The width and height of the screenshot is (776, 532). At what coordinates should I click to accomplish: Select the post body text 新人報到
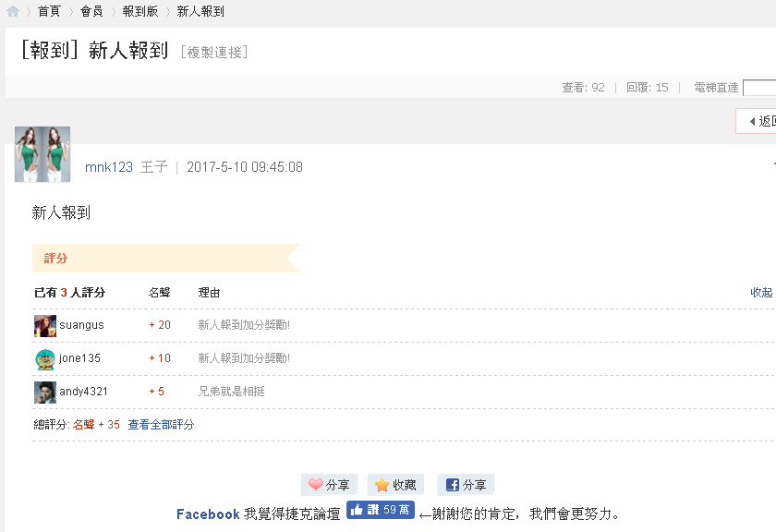point(61,212)
